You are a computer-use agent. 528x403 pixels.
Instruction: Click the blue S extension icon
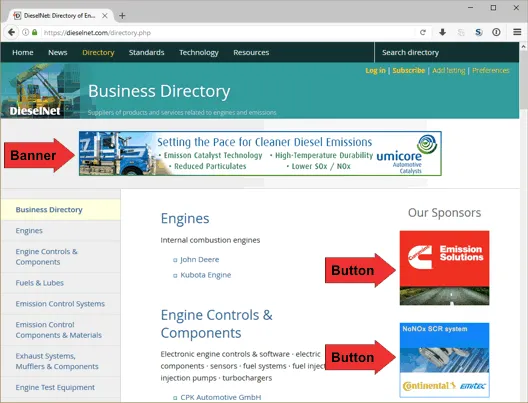point(478,32)
